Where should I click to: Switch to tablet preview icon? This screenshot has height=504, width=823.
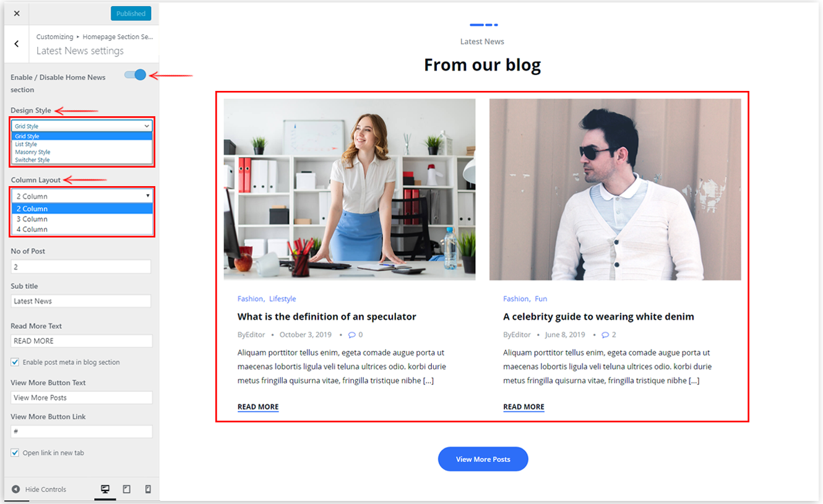127,489
